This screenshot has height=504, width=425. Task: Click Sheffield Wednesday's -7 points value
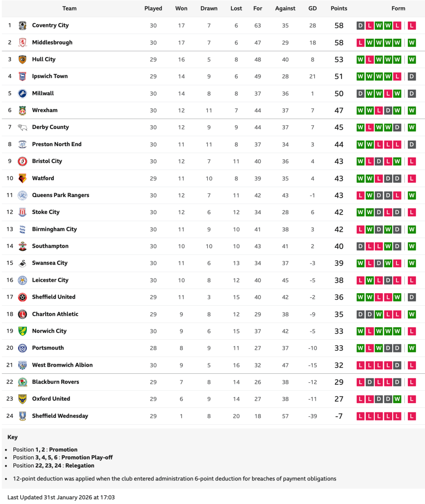coord(339,416)
